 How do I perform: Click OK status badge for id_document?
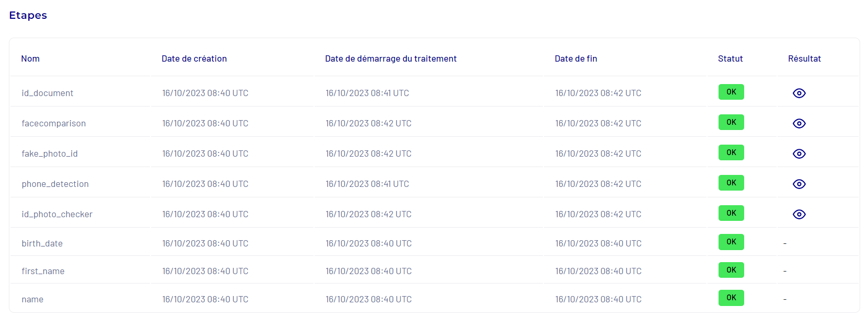(x=731, y=92)
